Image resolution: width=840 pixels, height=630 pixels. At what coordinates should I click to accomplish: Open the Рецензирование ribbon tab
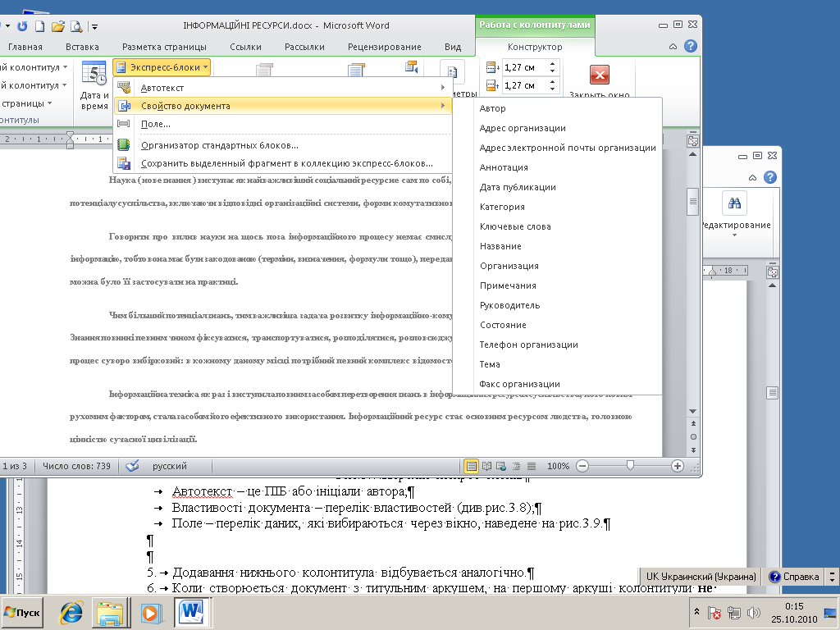pos(384,47)
